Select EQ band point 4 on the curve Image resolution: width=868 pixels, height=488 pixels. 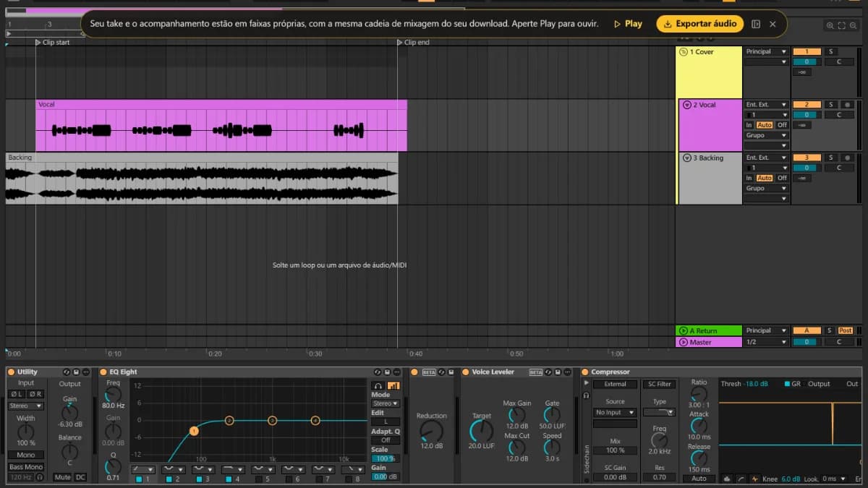coord(315,420)
